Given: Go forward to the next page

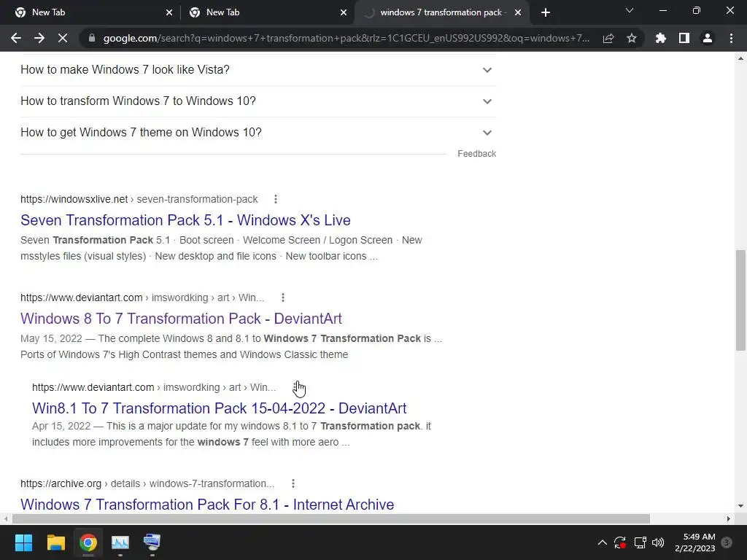Looking at the screenshot, I should click(x=39, y=38).
